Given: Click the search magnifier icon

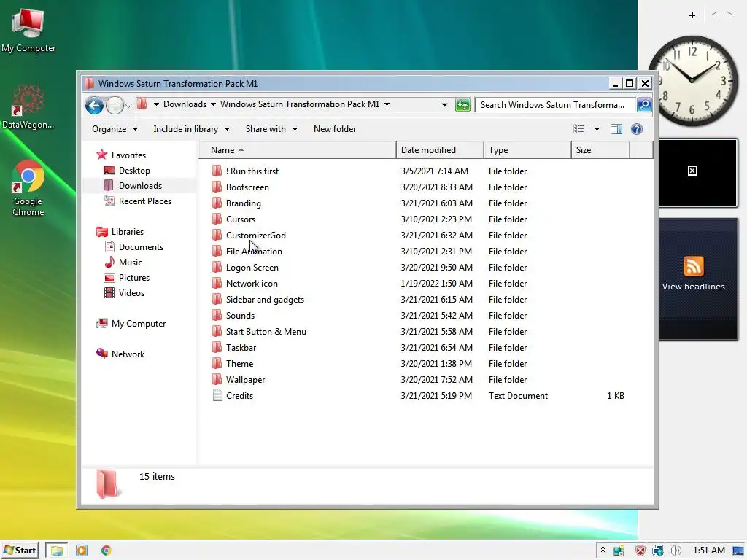Looking at the screenshot, I should coord(643,105).
